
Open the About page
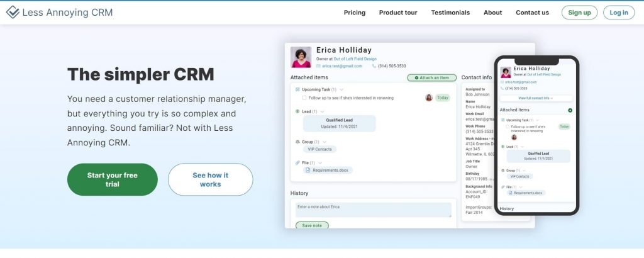click(492, 13)
